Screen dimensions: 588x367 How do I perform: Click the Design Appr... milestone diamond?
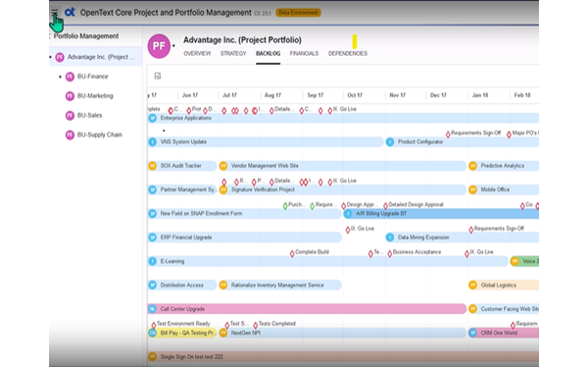coord(344,206)
